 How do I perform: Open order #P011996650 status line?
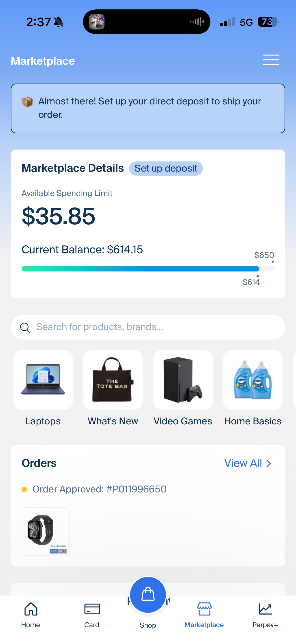[x=94, y=489]
